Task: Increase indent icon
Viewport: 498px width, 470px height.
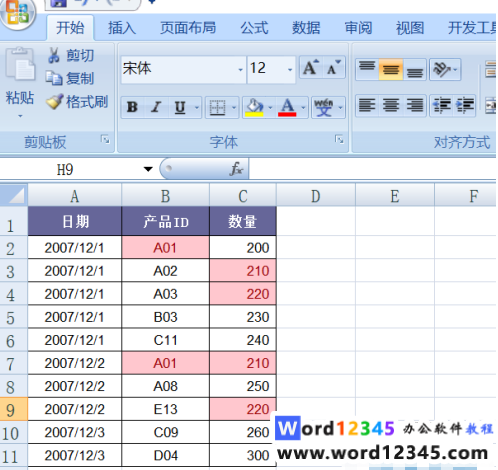Action: point(464,106)
